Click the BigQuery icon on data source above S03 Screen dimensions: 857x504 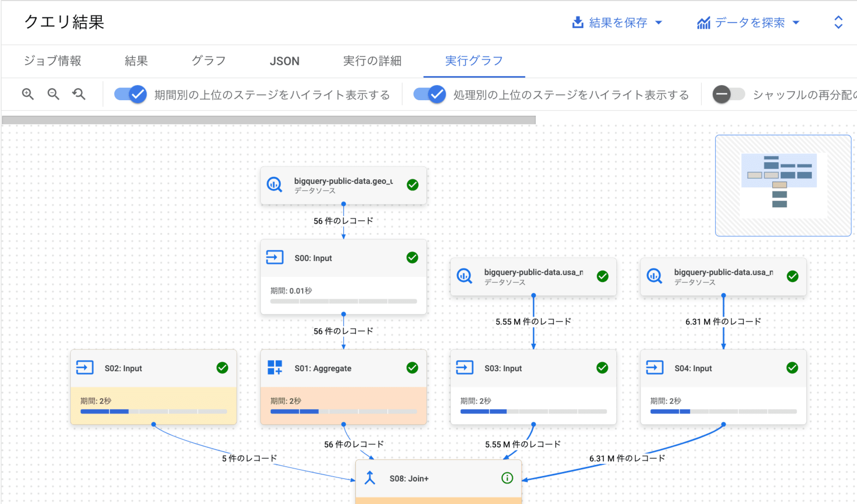pyautogui.click(x=464, y=276)
